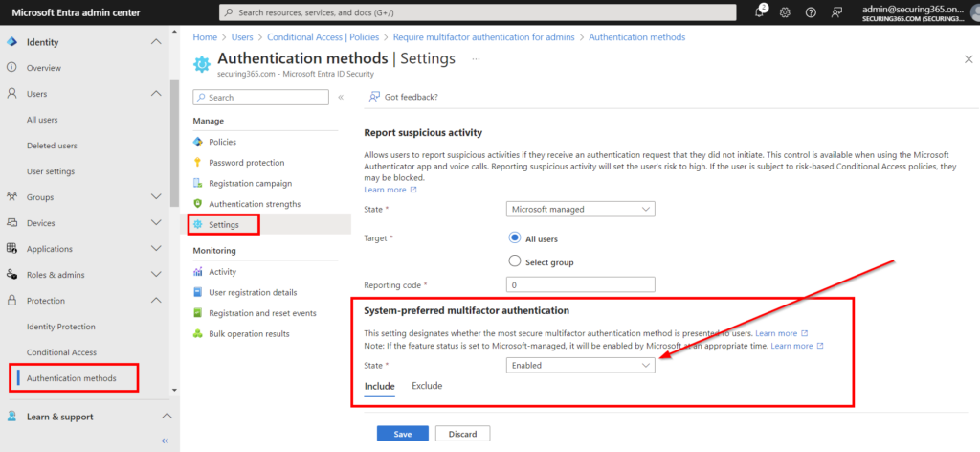Viewport: 980px width, 452px height.
Task: Focus the Reporting code input field
Action: (x=580, y=284)
